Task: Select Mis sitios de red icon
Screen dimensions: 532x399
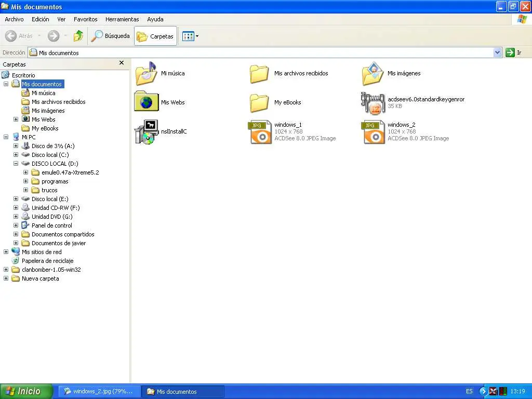Action: (16, 251)
